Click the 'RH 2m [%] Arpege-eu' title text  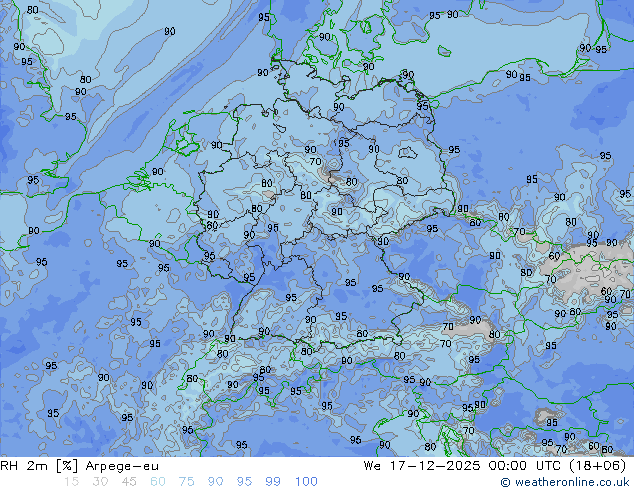80,466
